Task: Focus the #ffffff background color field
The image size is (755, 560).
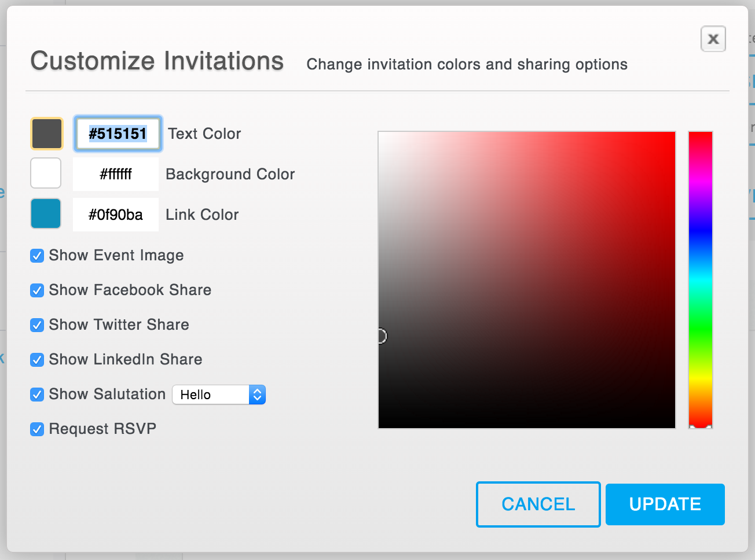Action: click(x=116, y=174)
